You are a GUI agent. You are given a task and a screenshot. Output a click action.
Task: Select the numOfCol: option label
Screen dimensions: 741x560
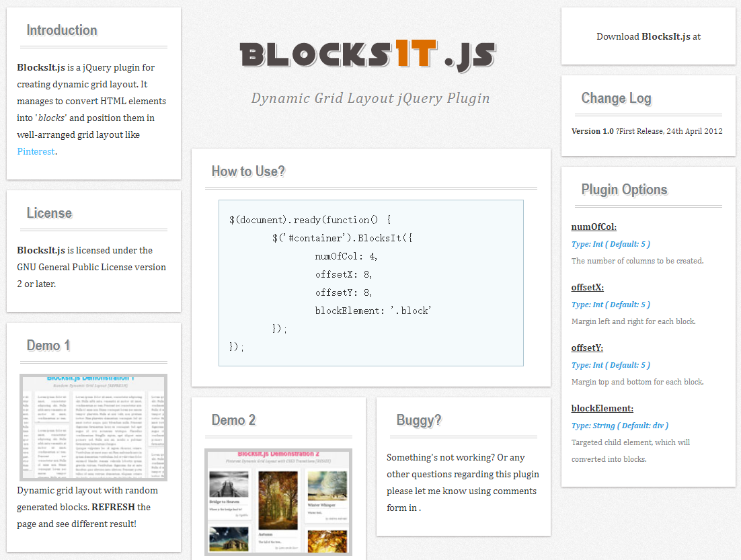click(594, 227)
